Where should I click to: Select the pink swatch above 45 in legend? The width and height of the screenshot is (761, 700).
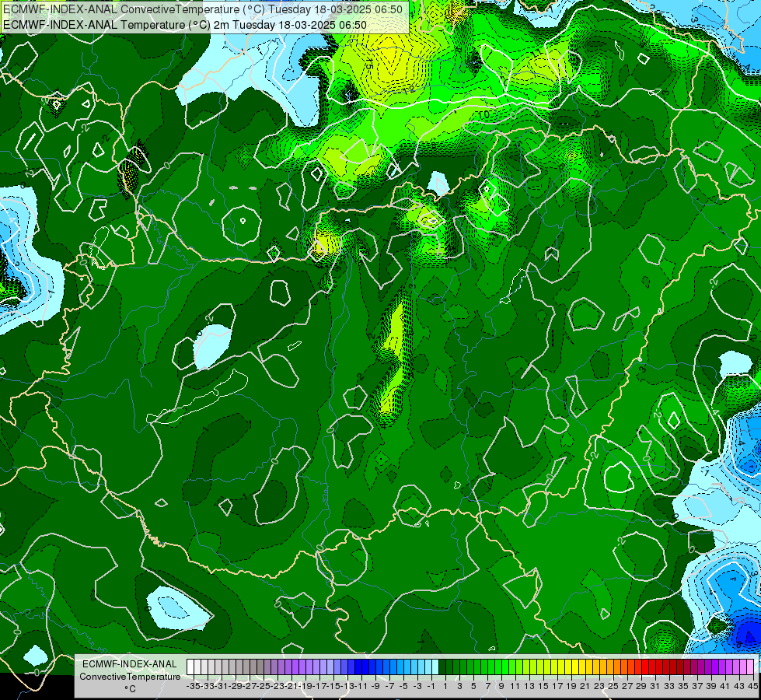pyautogui.click(x=750, y=667)
